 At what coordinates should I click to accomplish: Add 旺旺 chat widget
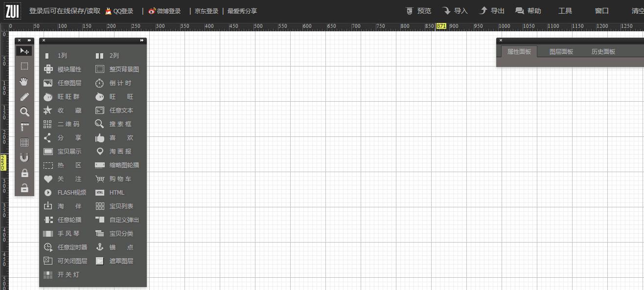pos(114,97)
